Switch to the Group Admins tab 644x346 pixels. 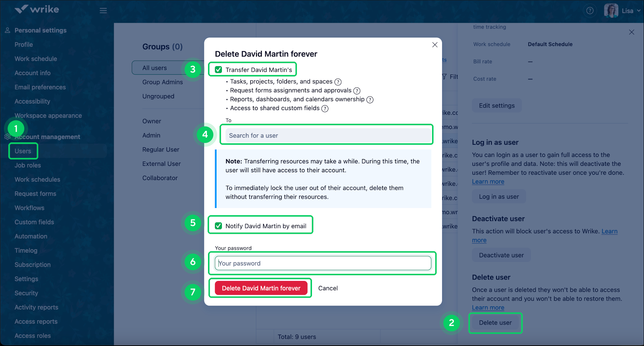[x=162, y=82]
